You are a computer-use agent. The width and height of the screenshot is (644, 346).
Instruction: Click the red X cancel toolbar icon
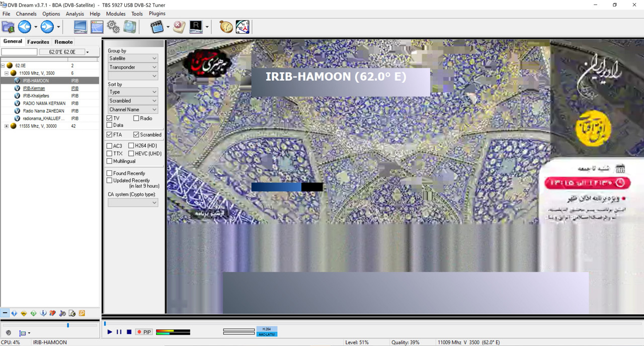(179, 27)
